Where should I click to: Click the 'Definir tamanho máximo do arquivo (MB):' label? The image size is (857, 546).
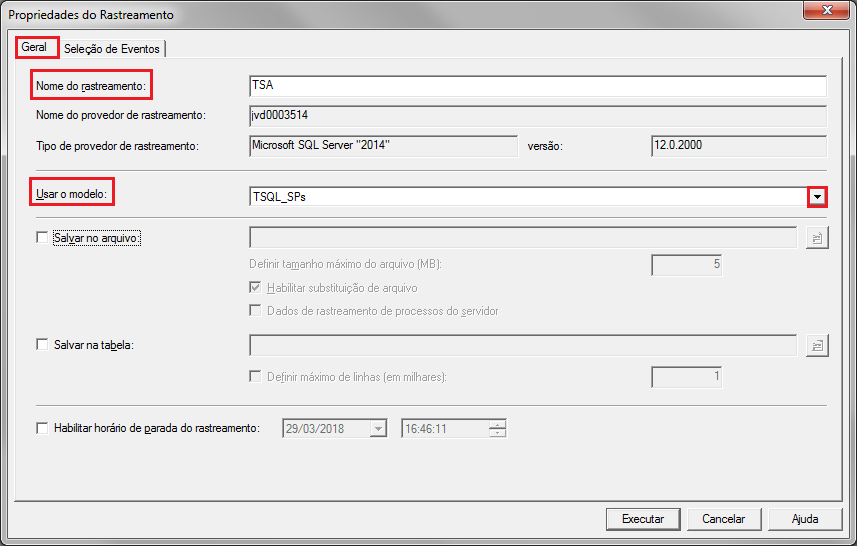(345, 264)
